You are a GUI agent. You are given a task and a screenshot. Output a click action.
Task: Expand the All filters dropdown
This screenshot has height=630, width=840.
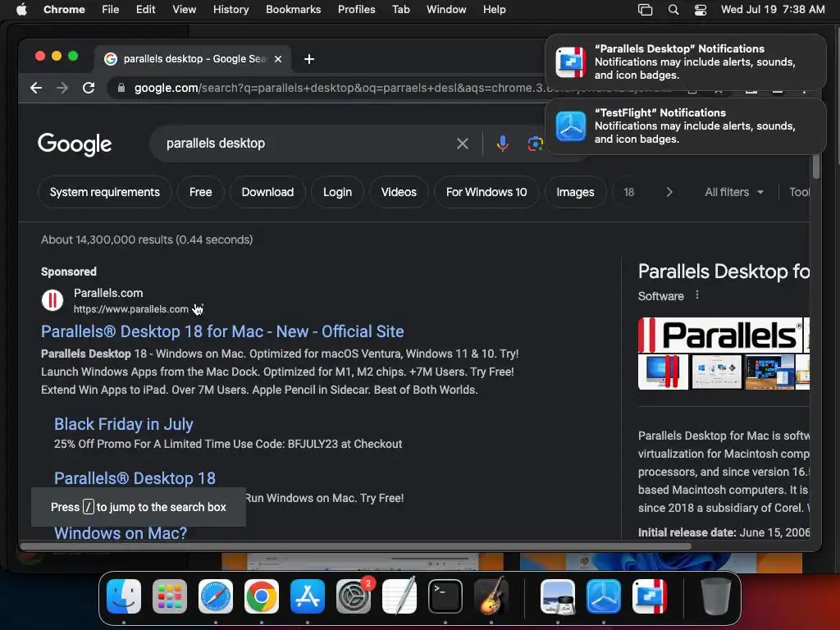734,192
